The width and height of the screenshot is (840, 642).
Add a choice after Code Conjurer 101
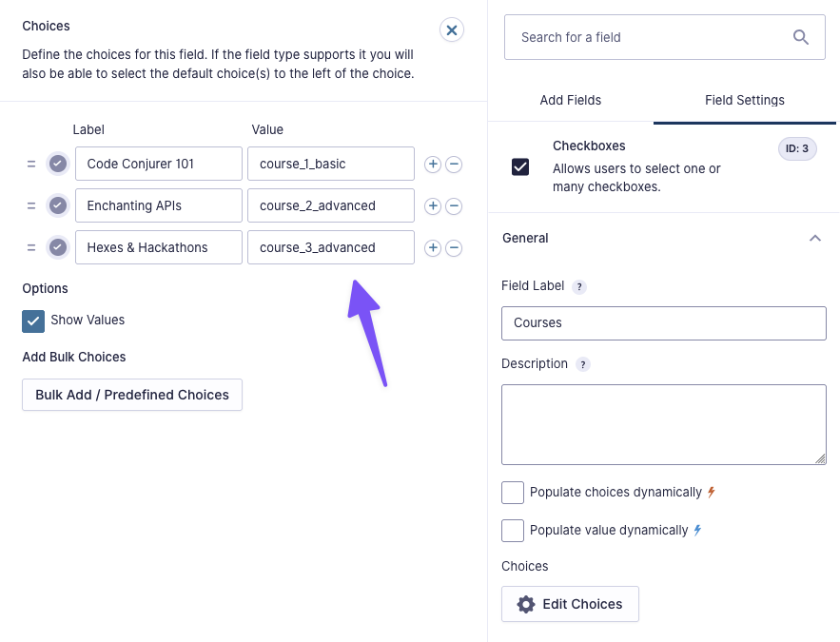click(x=432, y=165)
